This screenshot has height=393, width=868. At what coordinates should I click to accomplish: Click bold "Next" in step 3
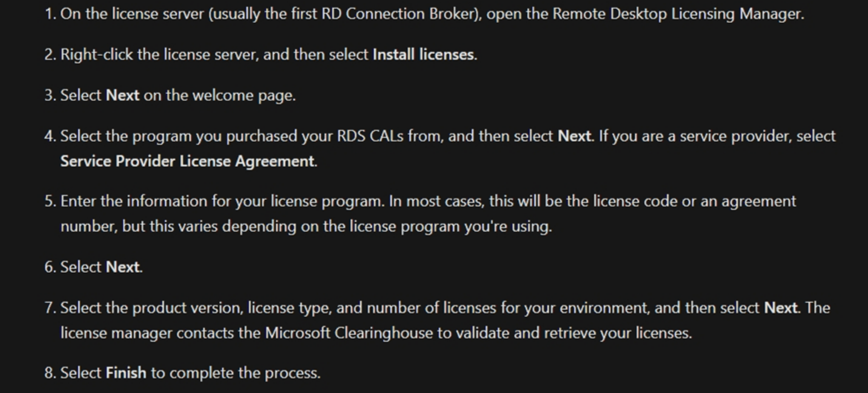tap(123, 95)
